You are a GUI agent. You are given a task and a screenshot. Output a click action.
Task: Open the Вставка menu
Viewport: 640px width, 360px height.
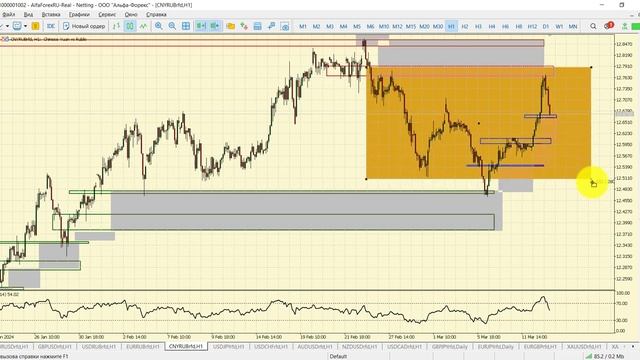[51, 14]
